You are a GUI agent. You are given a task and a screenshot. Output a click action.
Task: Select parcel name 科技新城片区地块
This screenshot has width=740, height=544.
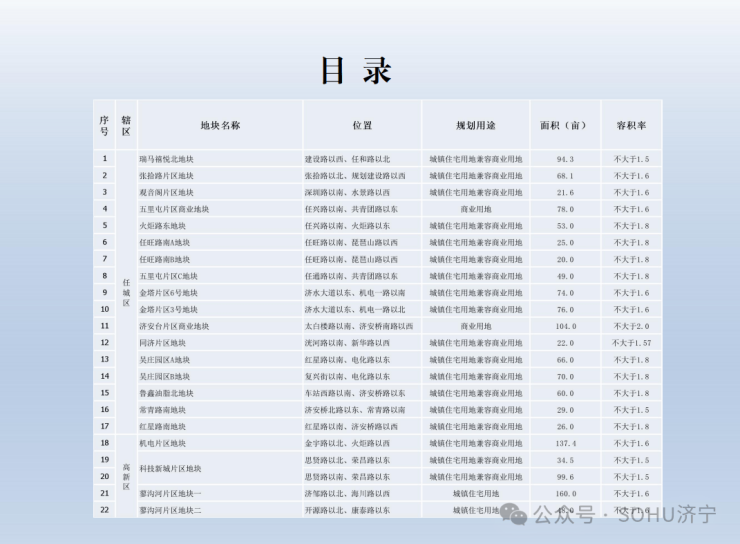(x=170, y=469)
